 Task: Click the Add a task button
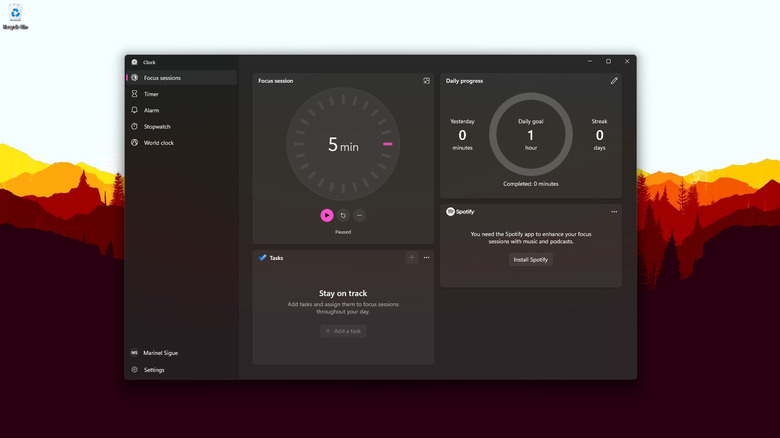click(x=343, y=331)
